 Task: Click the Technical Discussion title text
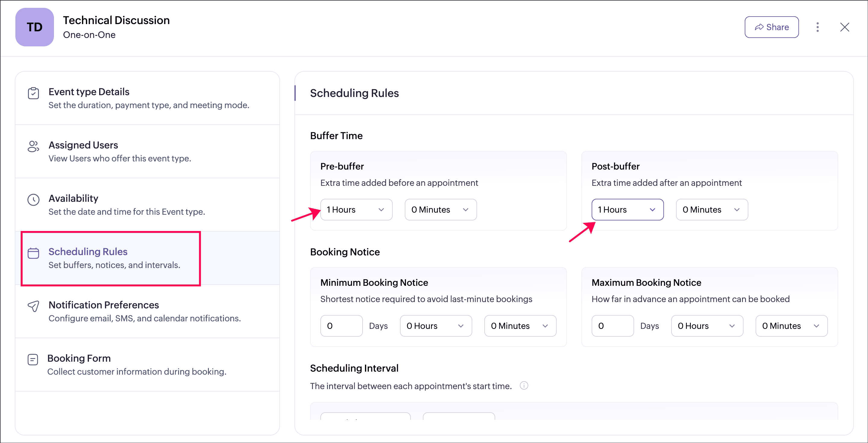point(116,20)
